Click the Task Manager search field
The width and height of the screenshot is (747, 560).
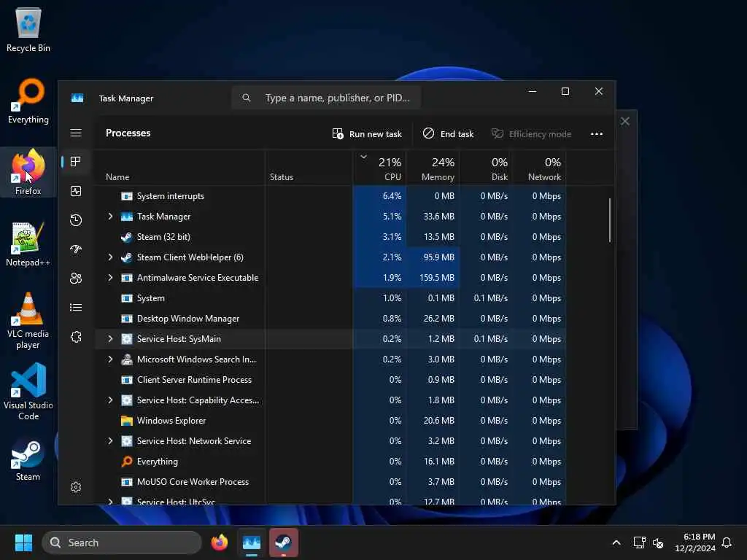pos(326,98)
